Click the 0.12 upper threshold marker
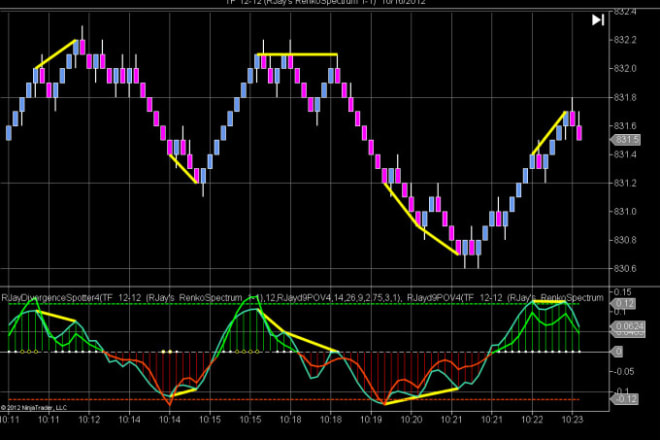Image resolution: width=660 pixels, height=440 pixels. point(623,304)
